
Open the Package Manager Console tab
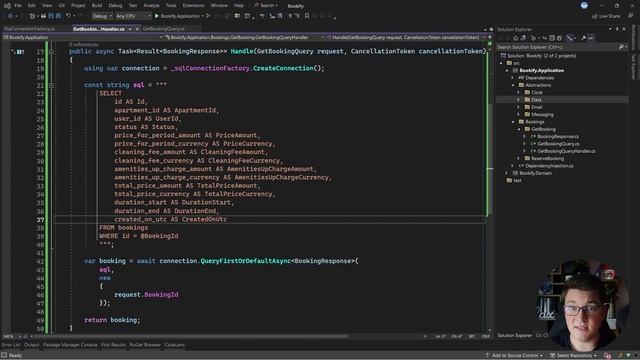[70, 345]
